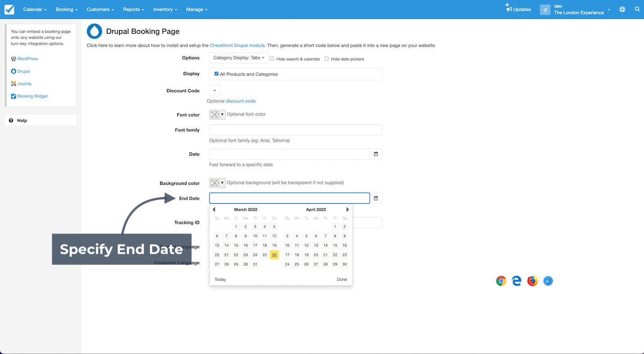Click the Booking Widget checkbox icon
Screen dimensions: 644x354
click(x=14, y=96)
